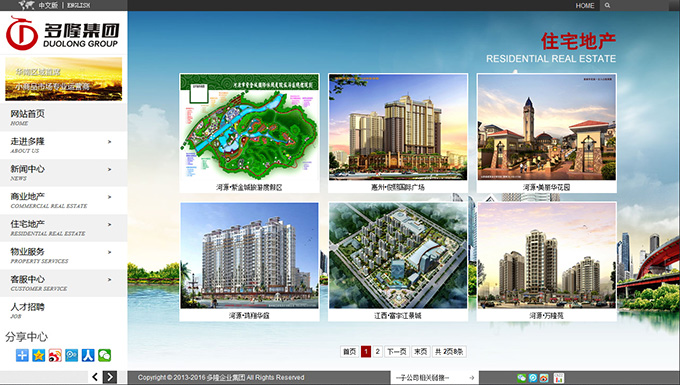Expand the 物业服务 Property Services arrow
Image resolution: width=680 pixels, height=385 pixels.
click(109, 252)
